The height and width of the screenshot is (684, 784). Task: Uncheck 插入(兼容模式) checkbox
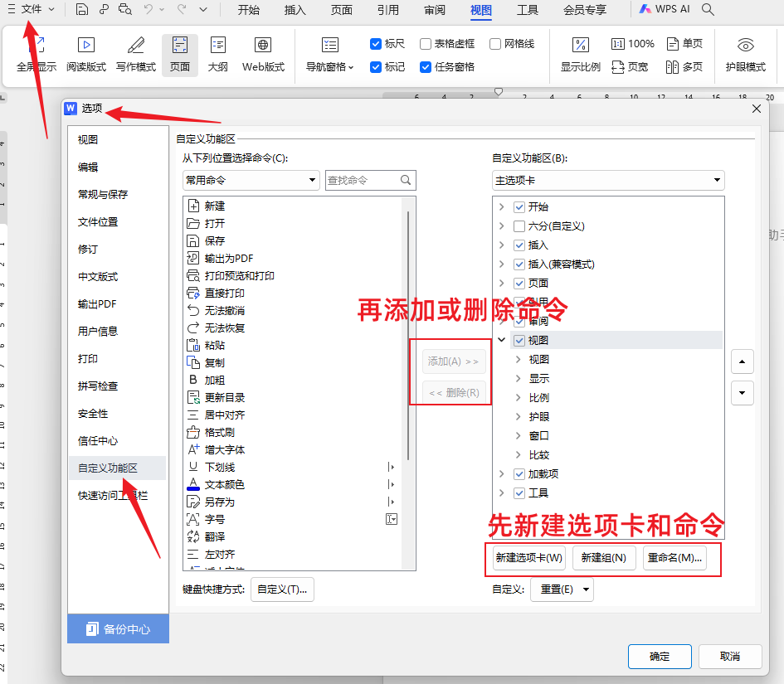pyautogui.click(x=519, y=264)
